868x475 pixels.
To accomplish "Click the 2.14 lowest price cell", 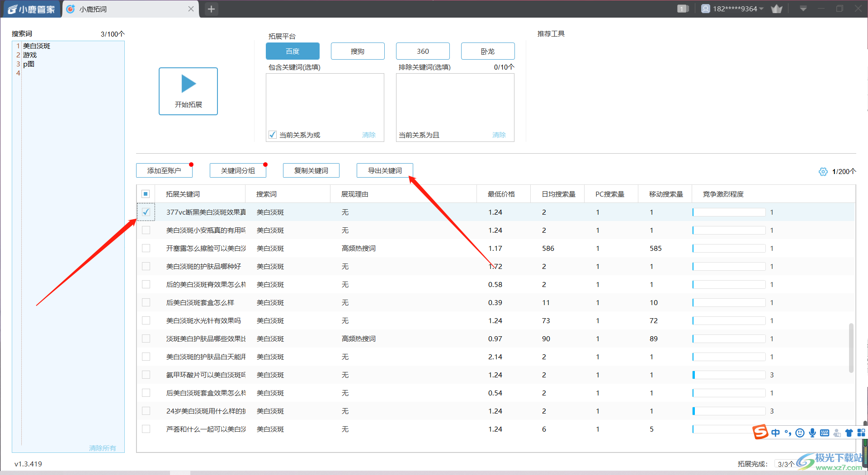I will click(x=495, y=357).
